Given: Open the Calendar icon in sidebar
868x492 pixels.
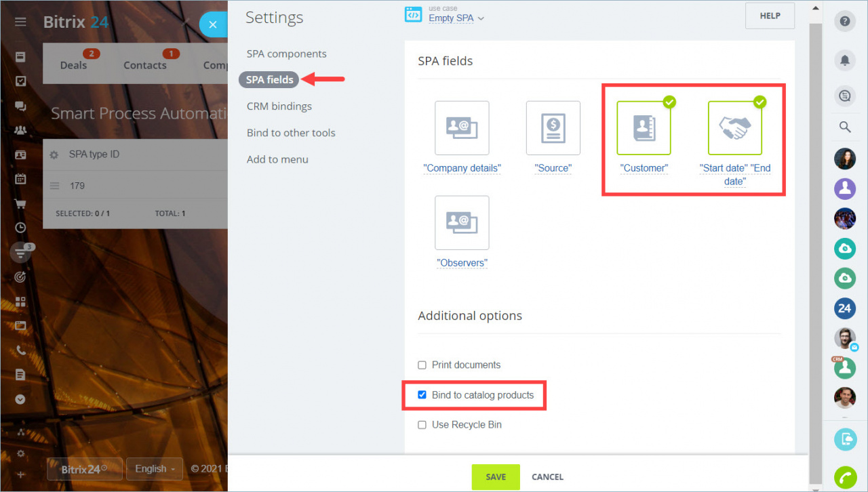Looking at the screenshot, I should coord(20,179).
